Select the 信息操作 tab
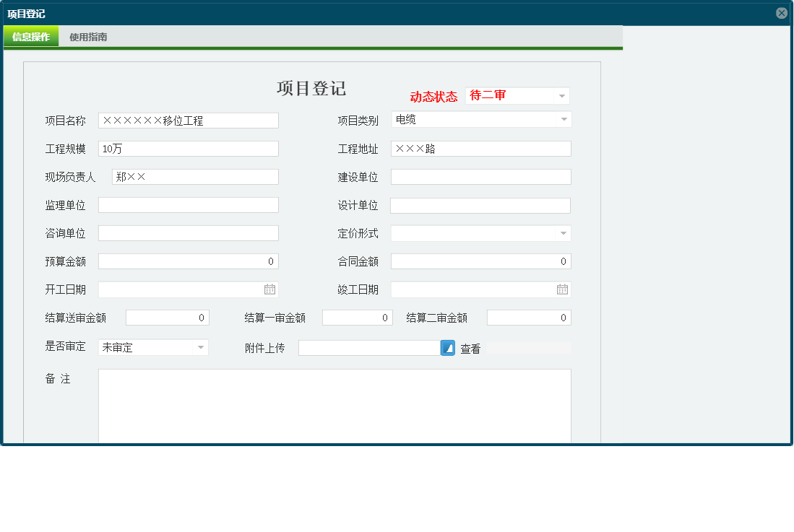This screenshot has width=794, height=532. [31, 37]
